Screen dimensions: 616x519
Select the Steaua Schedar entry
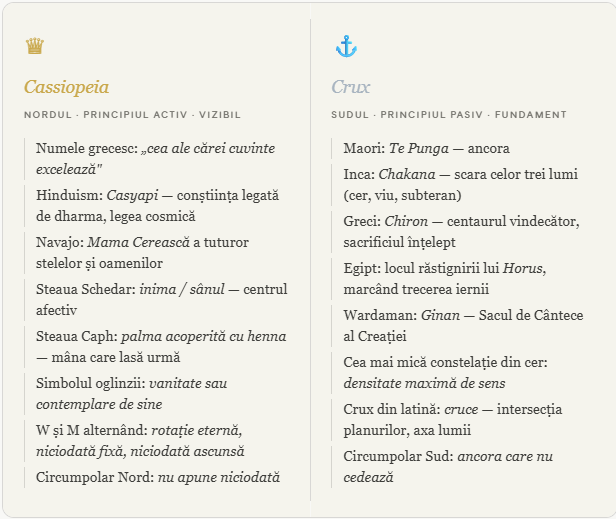point(161,299)
